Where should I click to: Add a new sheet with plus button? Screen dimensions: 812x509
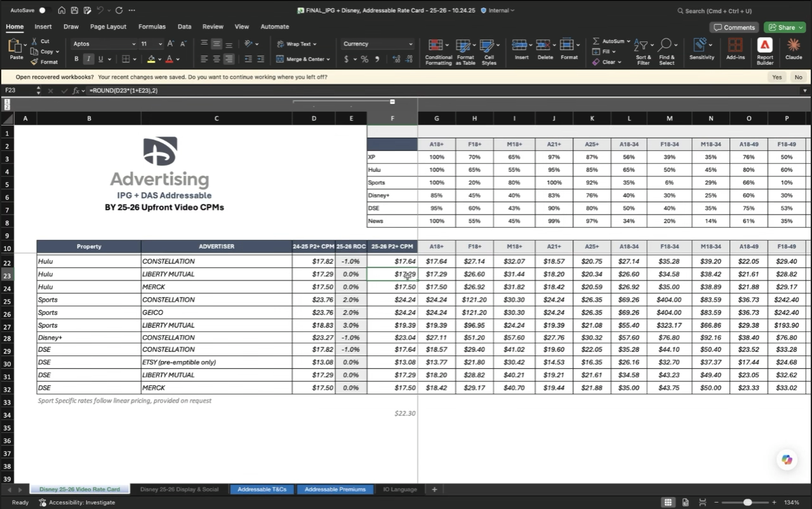tap(434, 489)
